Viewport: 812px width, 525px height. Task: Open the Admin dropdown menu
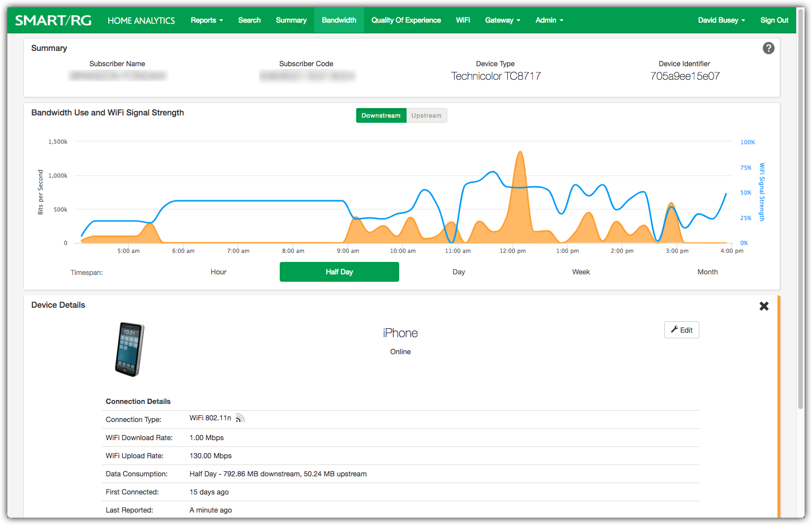(x=548, y=20)
